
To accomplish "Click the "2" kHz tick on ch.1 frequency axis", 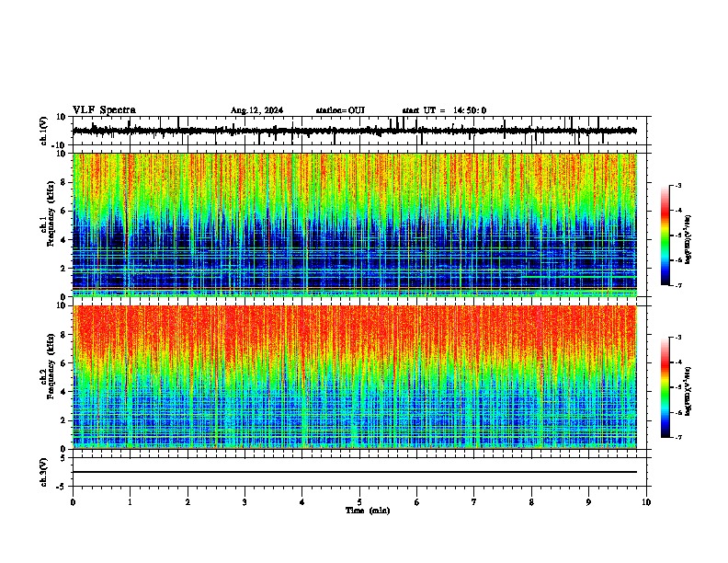I will pyautogui.click(x=64, y=269).
